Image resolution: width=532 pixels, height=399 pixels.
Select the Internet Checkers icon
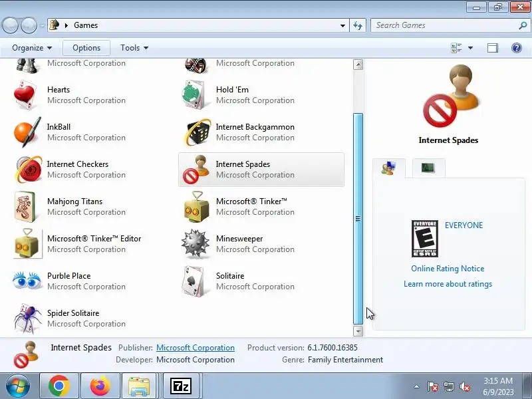point(29,170)
